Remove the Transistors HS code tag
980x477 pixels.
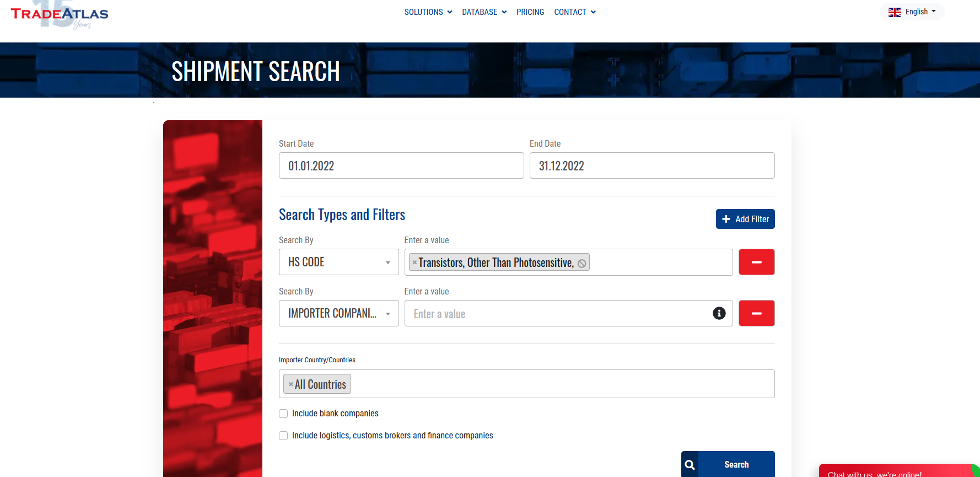point(414,262)
